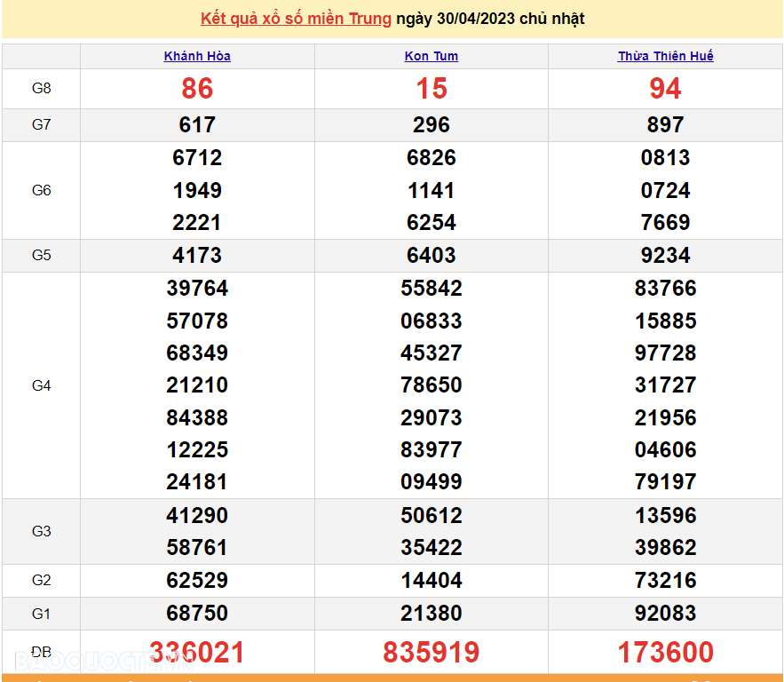Screen dimensions: 784x682
Task: Open the Khánh Hòa results link
Action: tap(196, 56)
